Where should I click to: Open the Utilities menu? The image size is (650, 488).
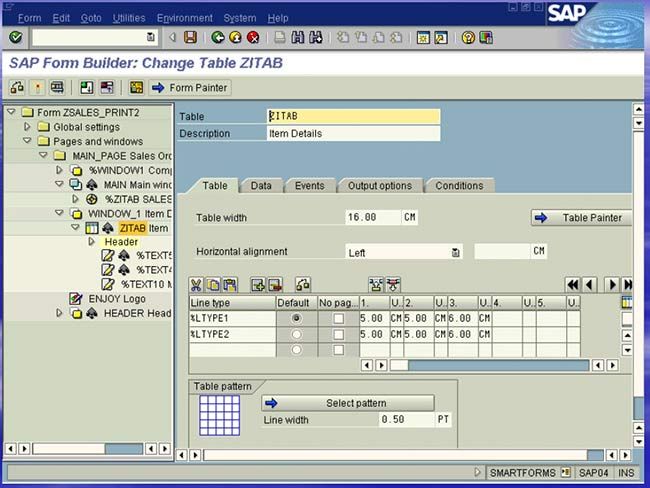click(129, 18)
